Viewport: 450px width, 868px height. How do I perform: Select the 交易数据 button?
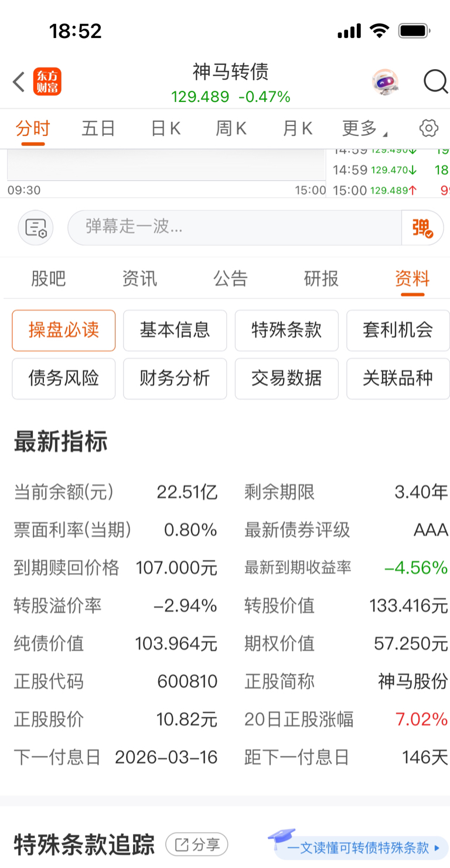pyautogui.click(x=287, y=379)
